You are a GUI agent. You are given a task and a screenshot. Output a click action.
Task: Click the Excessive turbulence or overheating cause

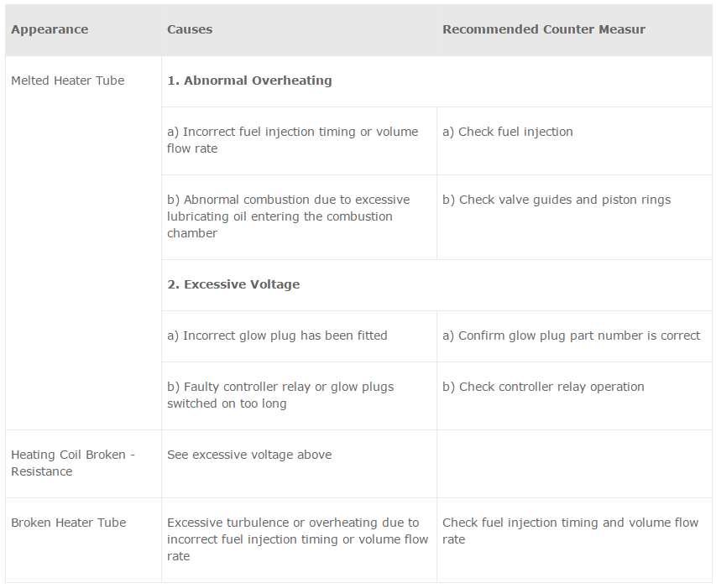297,539
